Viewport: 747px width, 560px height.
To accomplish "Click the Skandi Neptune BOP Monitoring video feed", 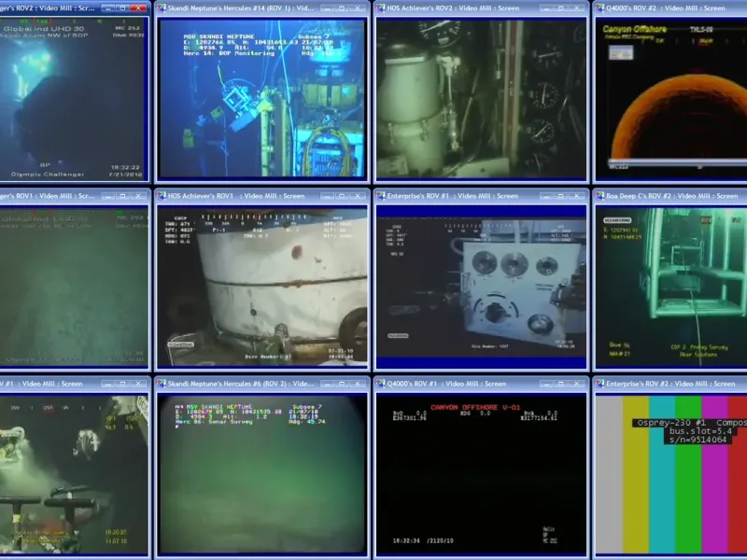I will click(x=262, y=99).
